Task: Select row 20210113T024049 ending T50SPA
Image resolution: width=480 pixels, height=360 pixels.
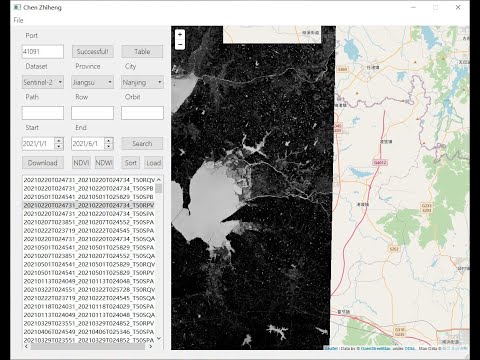Action: click(x=89, y=281)
